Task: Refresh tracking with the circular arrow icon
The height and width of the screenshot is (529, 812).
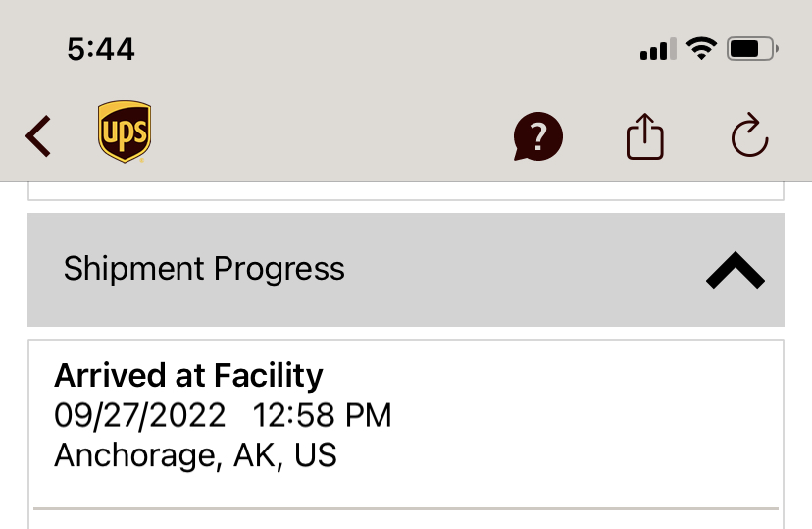Action: pyautogui.click(x=750, y=136)
